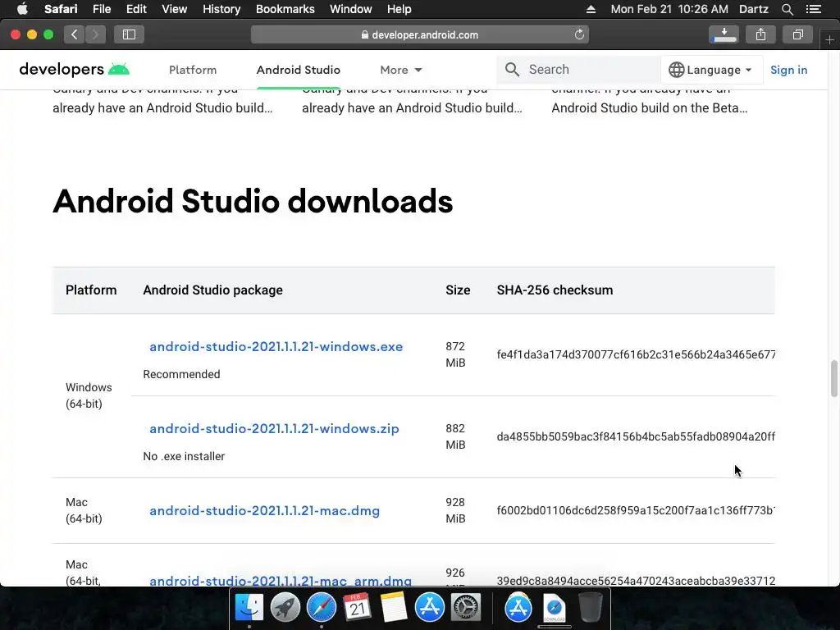Click the Dartz user name in menu bar
Image resolution: width=840 pixels, height=630 pixels.
pyautogui.click(x=753, y=9)
